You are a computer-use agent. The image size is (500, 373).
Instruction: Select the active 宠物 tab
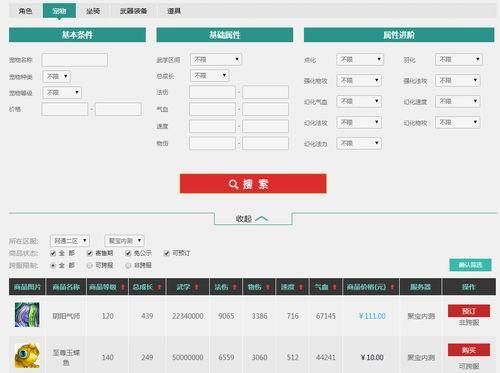[59, 11]
